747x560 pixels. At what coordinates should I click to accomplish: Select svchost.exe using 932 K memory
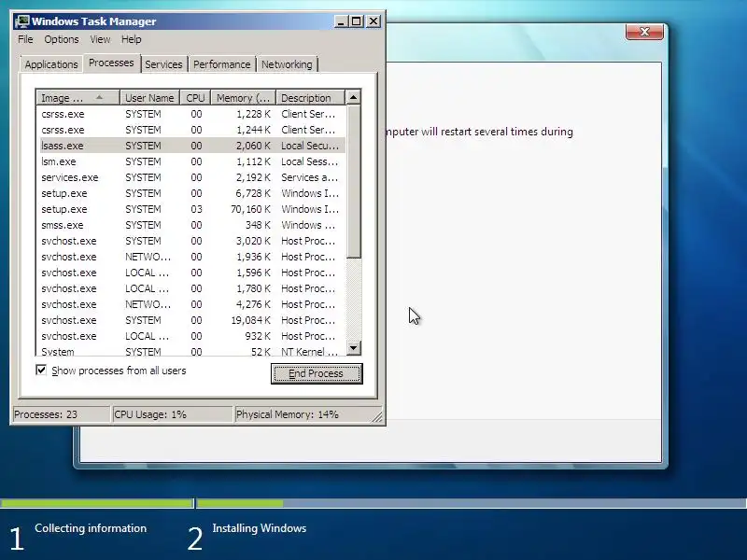(191, 336)
